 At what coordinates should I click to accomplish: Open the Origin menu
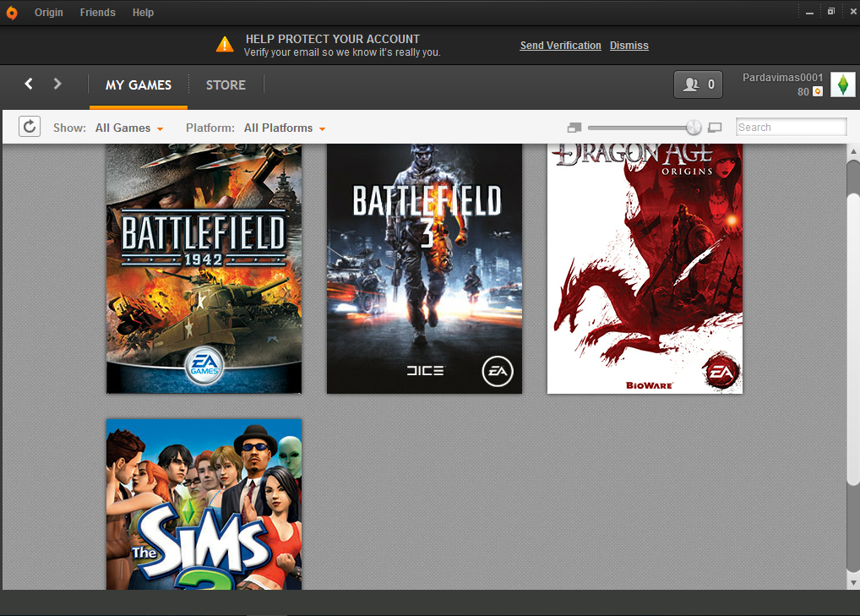point(49,12)
